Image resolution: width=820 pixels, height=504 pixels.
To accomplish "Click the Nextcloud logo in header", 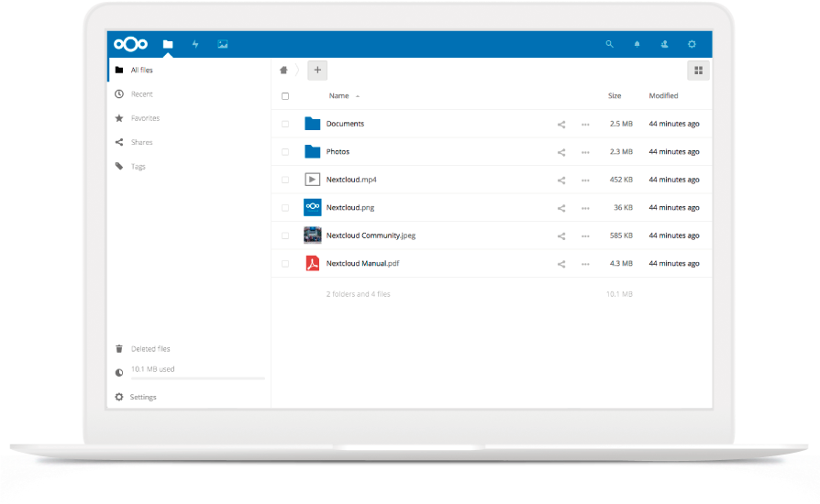I will click(130, 44).
